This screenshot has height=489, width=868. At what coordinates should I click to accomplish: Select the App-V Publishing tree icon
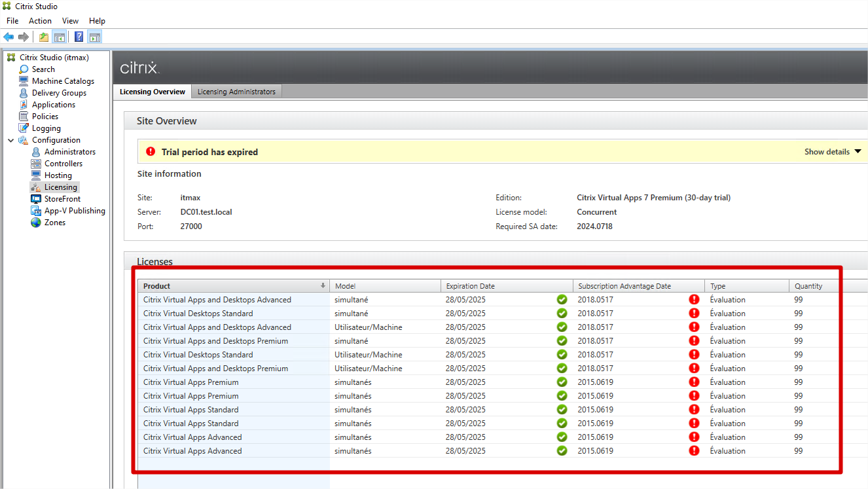(x=37, y=211)
